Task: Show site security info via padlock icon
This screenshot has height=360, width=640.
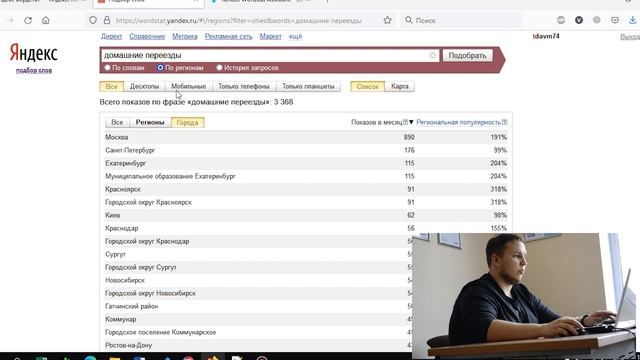Action: pos(107,20)
